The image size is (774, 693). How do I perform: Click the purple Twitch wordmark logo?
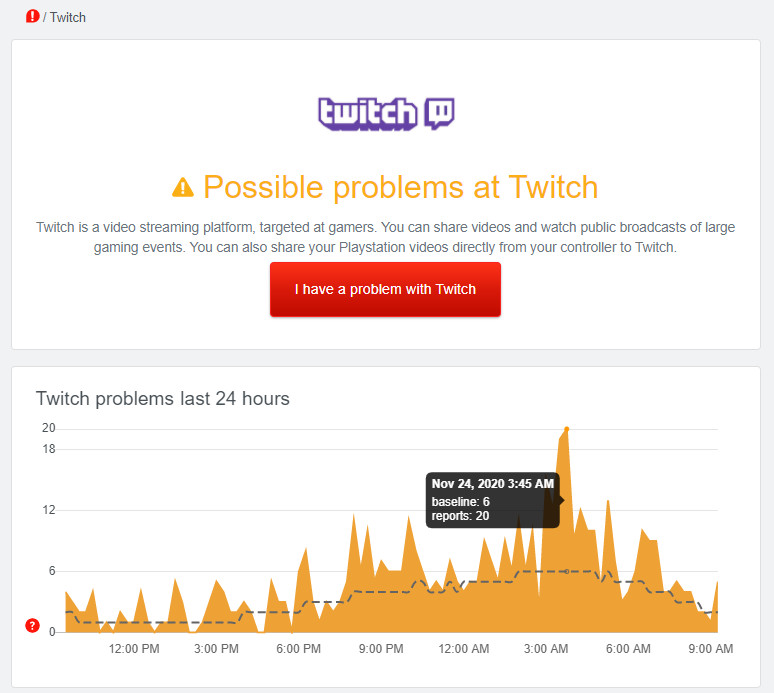(367, 114)
